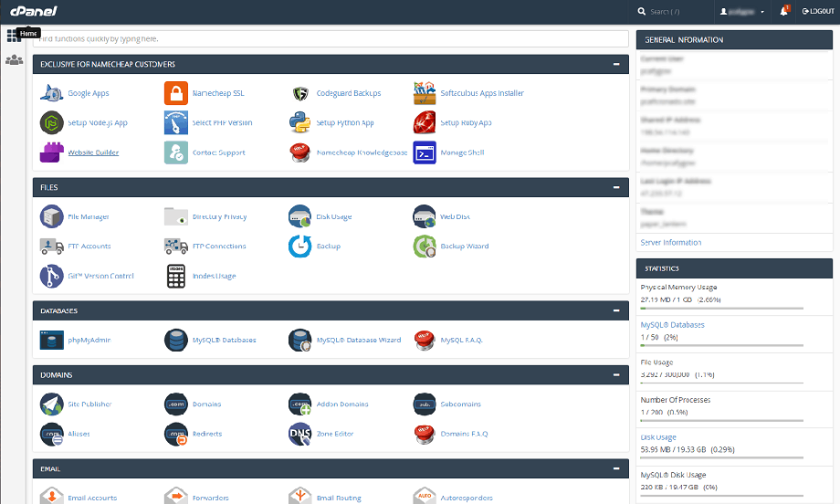
Task: Open the Email Routing link
Action: 339,499
